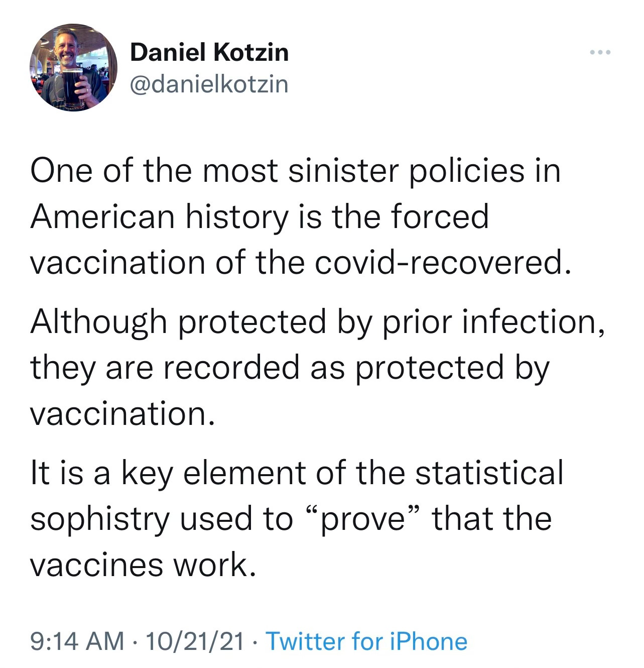The image size is (644, 668).
Task: Click Daniel Kotzin's profile picture
Action: click(x=74, y=67)
